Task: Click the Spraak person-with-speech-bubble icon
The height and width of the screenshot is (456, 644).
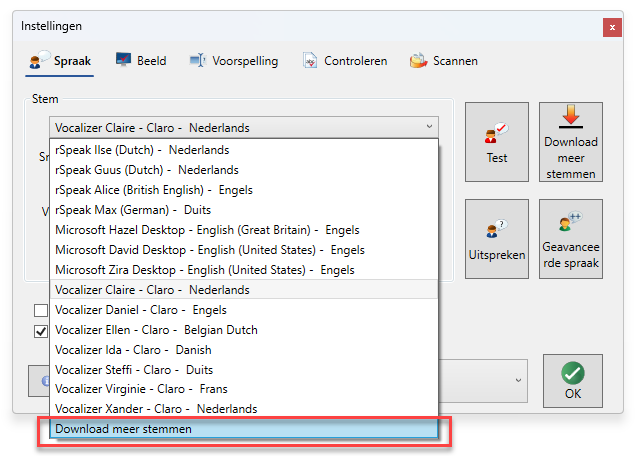Action: pos(39,60)
